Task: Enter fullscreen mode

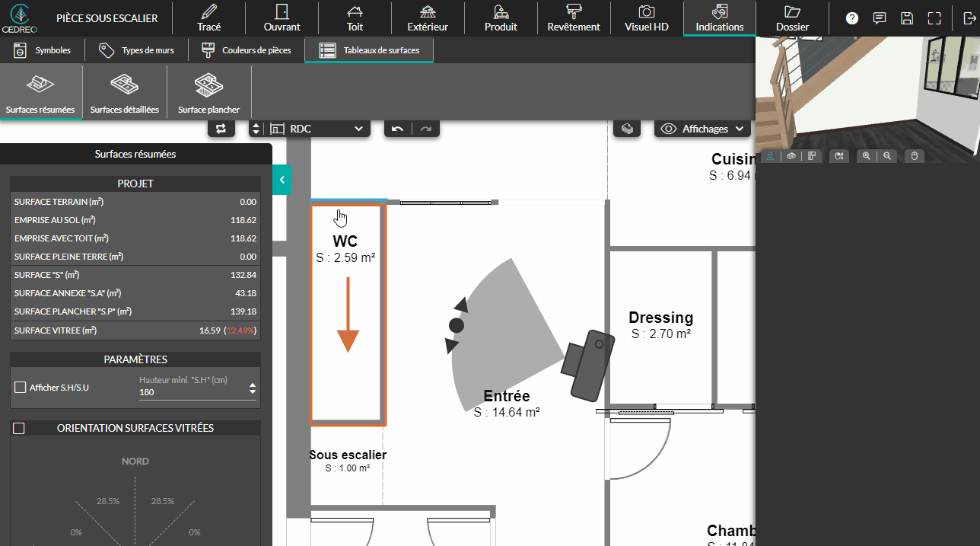Action: point(934,18)
